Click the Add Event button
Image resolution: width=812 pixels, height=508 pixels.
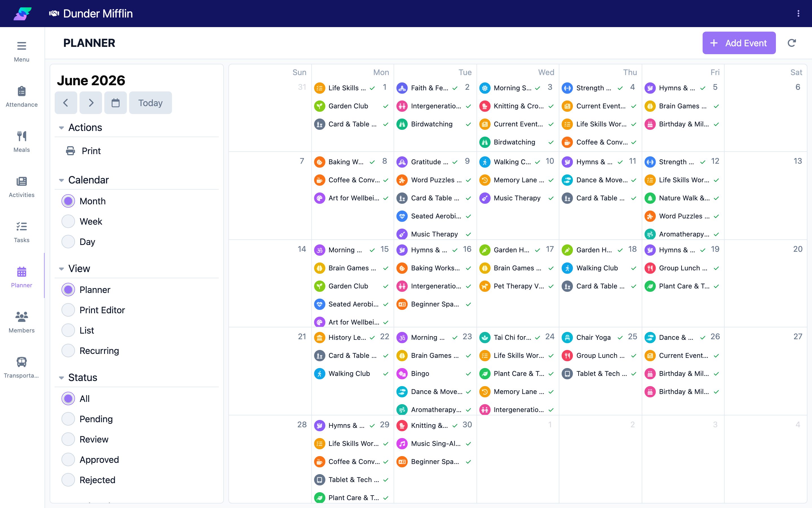point(739,43)
